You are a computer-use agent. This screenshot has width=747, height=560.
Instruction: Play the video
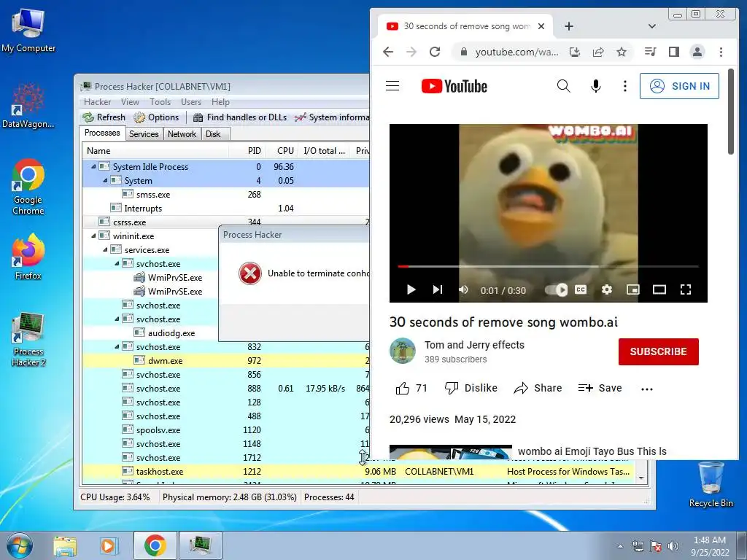point(411,289)
